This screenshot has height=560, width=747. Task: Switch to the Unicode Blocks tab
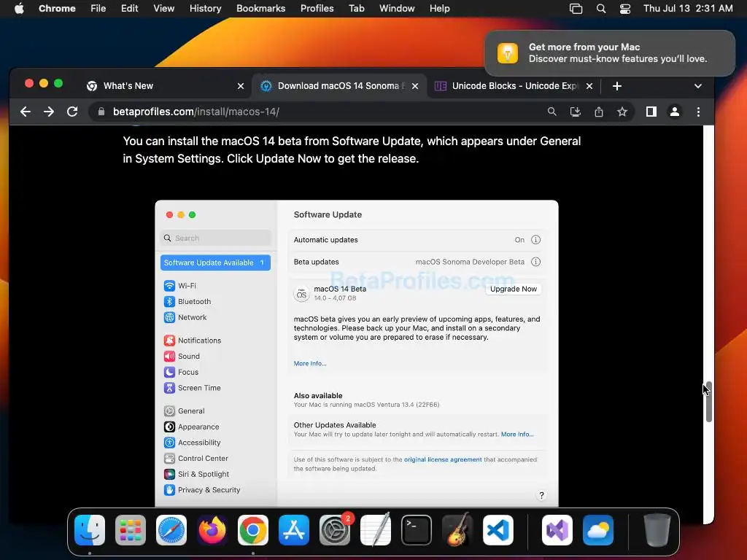pyautogui.click(x=514, y=86)
